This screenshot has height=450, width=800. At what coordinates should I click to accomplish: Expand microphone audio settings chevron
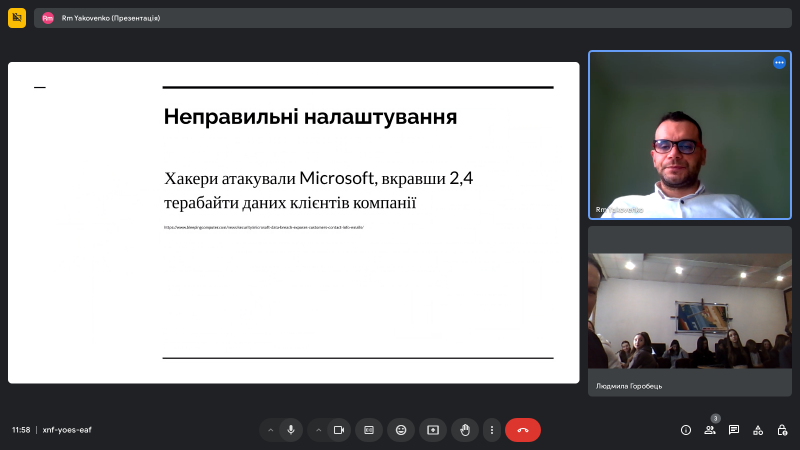coord(270,430)
